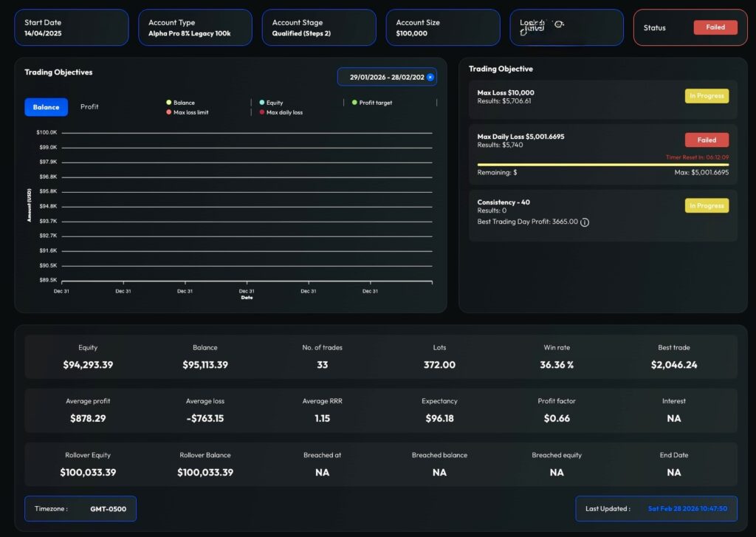756x537 pixels.
Task: Click the info icon beside Best Trading Day Profit
Action: [585, 222]
